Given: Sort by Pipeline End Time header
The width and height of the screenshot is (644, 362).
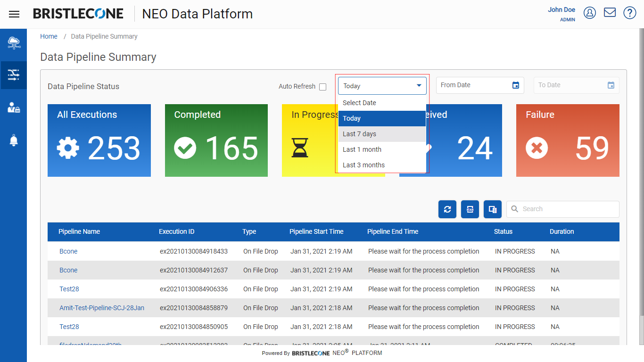Looking at the screenshot, I should pos(393,231).
